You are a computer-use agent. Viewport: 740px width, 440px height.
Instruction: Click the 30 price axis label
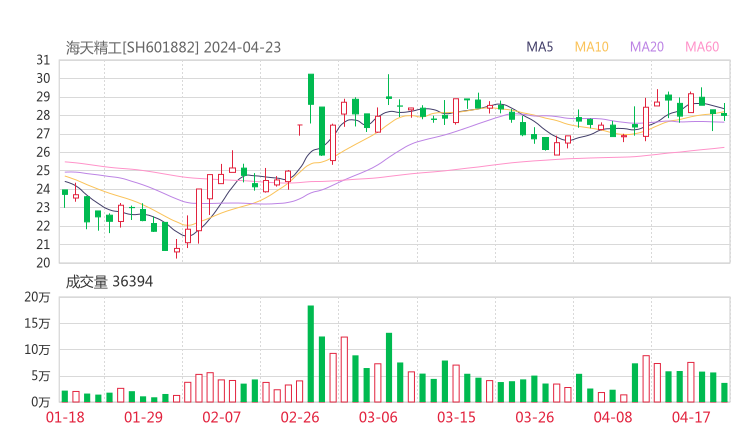point(43,78)
